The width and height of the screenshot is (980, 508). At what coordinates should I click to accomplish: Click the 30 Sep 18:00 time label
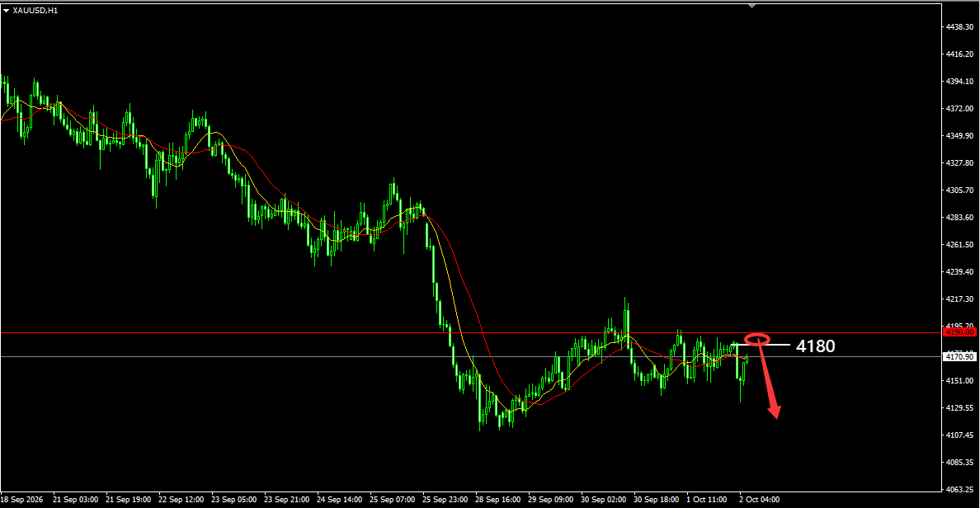657,500
